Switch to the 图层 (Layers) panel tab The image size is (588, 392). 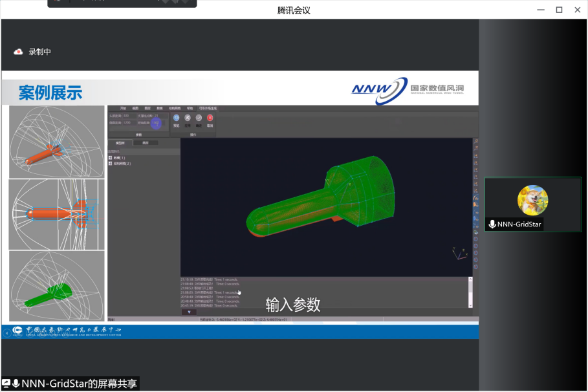tap(146, 143)
